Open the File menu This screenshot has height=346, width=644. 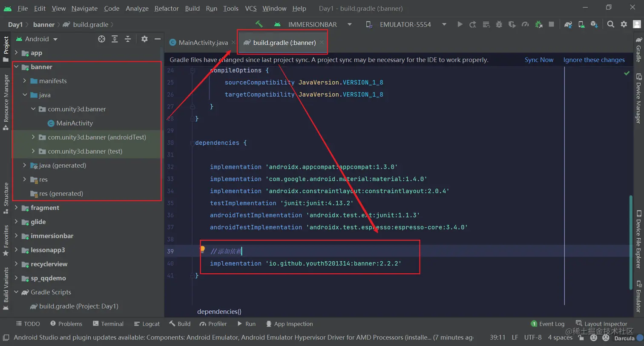click(x=23, y=8)
